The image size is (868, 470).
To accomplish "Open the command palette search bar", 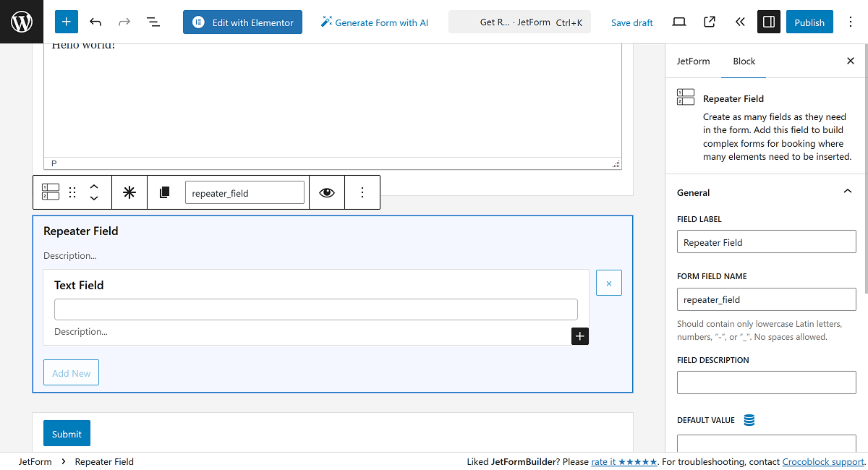I will pyautogui.click(x=519, y=22).
